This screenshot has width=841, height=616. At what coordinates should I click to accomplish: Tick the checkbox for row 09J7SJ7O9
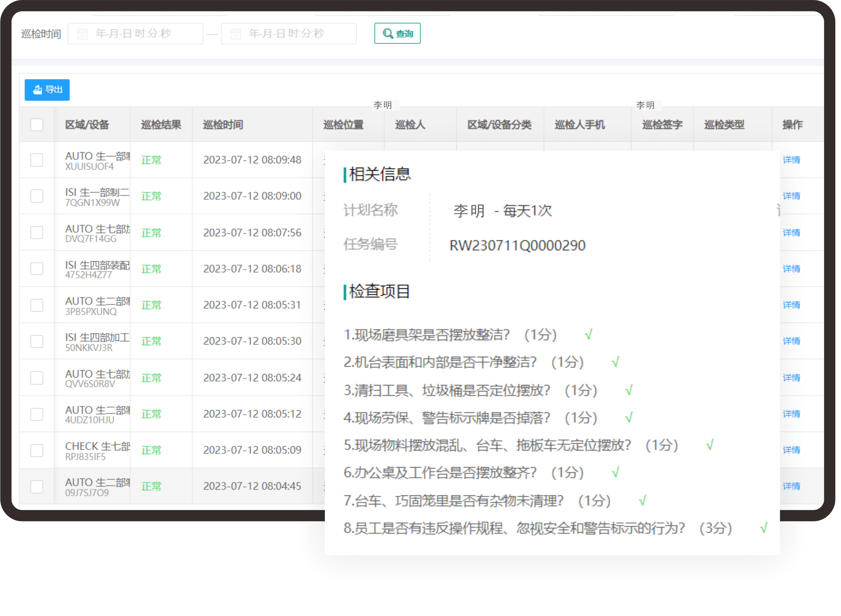coord(36,487)
